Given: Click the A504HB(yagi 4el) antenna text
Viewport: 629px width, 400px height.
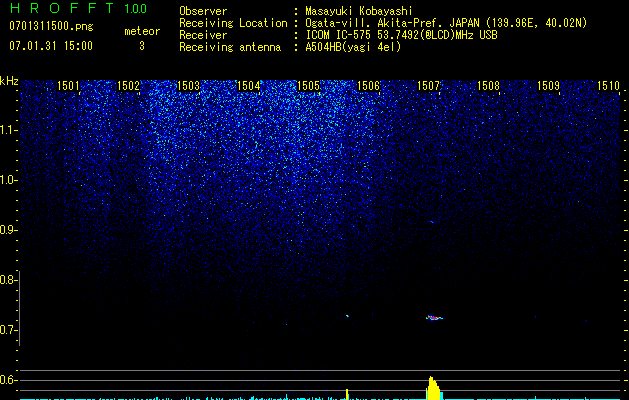Looking at the screenshot, I should (353, 47).
